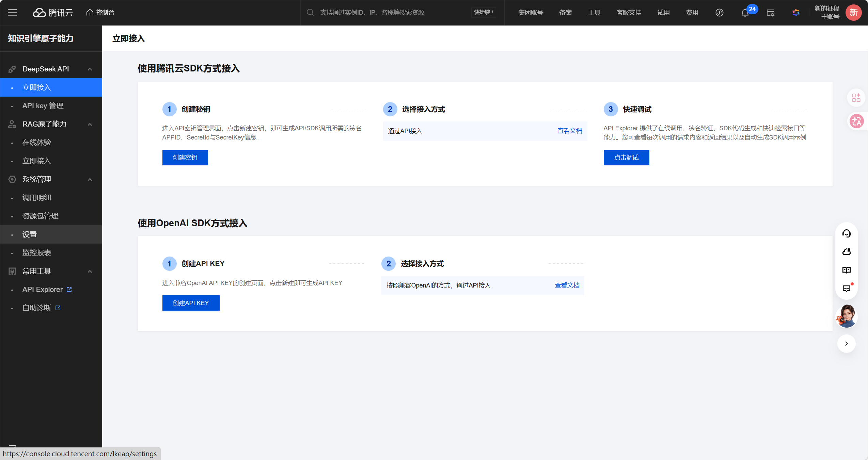This screenshot has width=868, height=460.
Task: Click the cloud shell window icon
Action: click(x=770, y=13)
